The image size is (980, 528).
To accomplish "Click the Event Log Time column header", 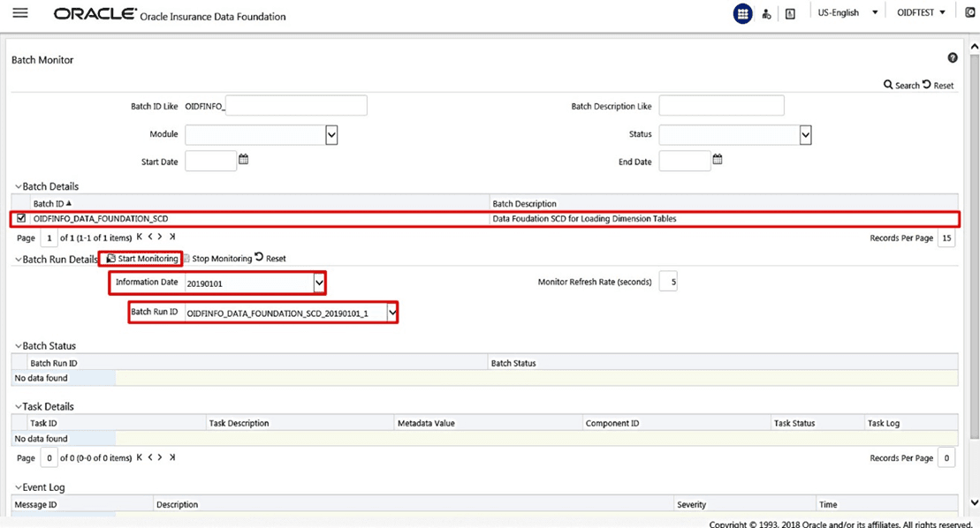I will 828,504.
